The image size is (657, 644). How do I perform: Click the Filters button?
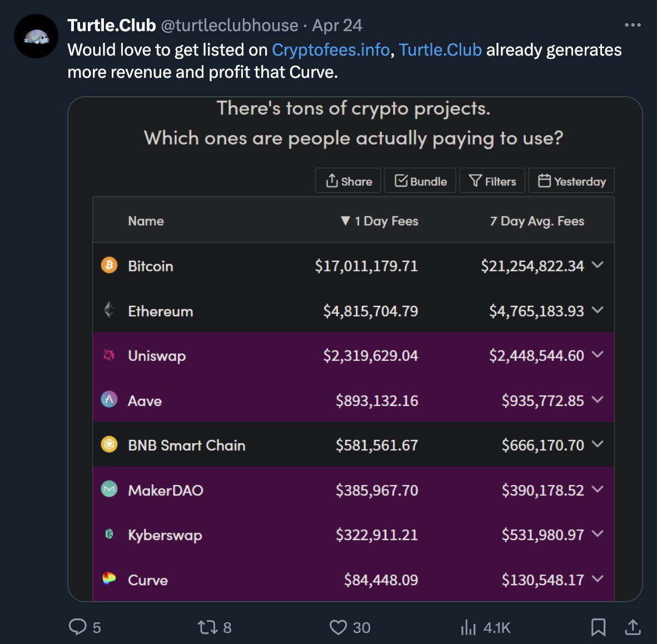click(x=492, y=181)
